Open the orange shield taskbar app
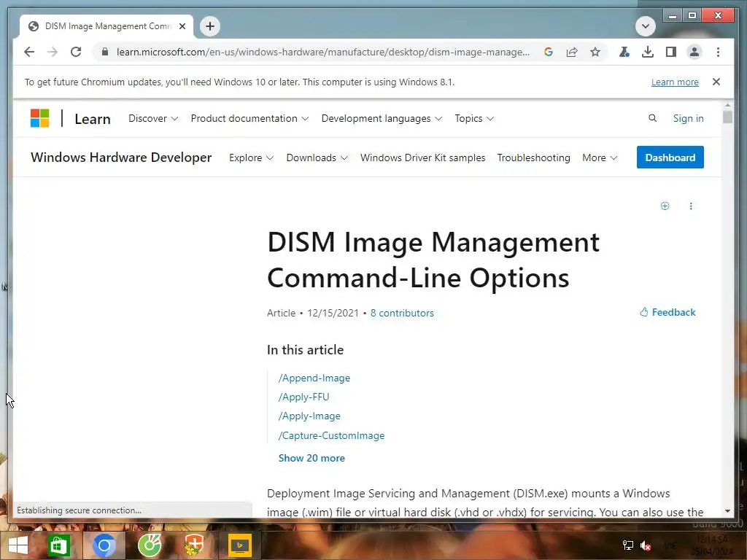 (x=194, y=545)
